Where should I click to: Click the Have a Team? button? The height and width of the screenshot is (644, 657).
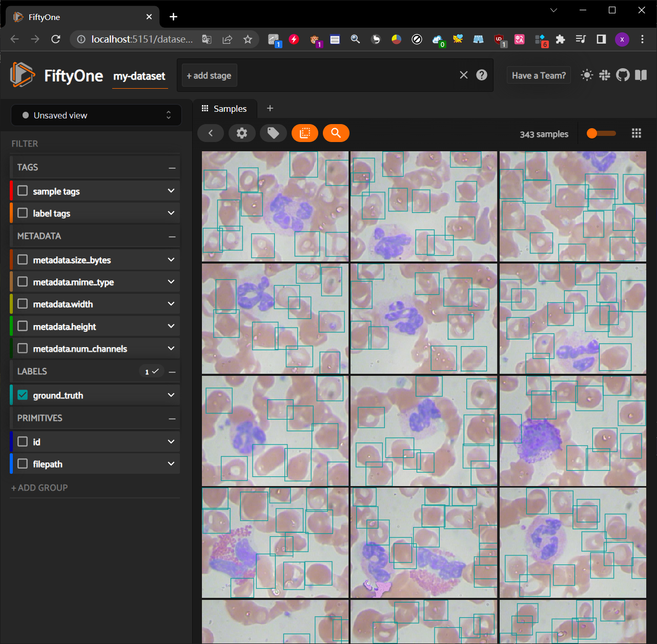click(x=539, y=75)
